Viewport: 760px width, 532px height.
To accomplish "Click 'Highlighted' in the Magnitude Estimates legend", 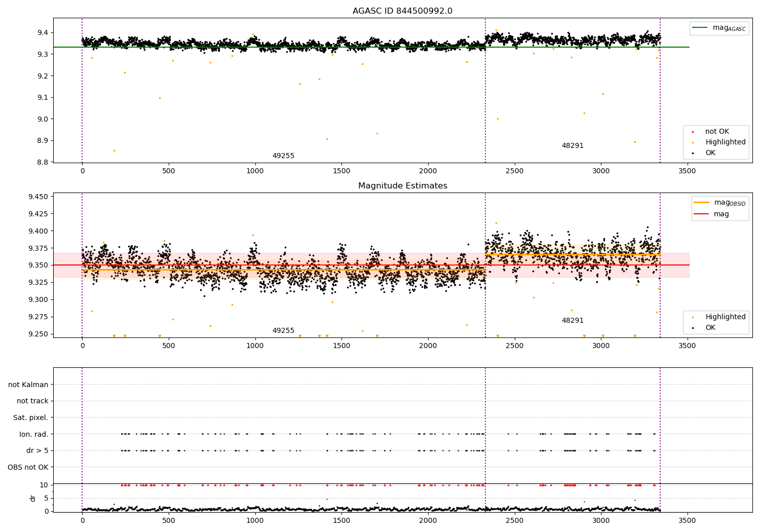I will click(726, 317).
